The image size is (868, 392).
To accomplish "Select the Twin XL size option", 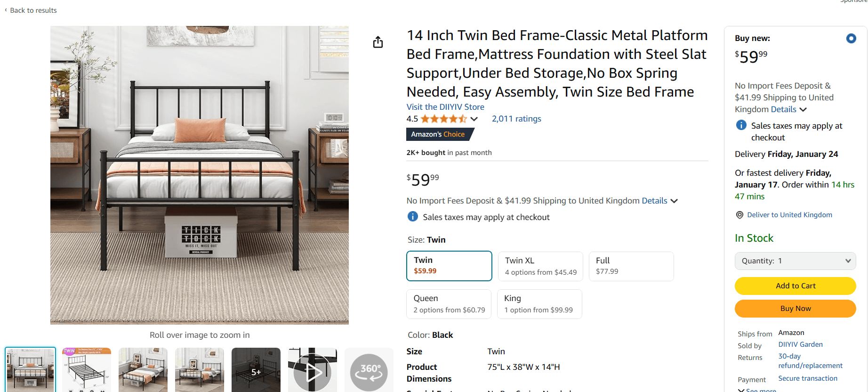I will point(540,266).
